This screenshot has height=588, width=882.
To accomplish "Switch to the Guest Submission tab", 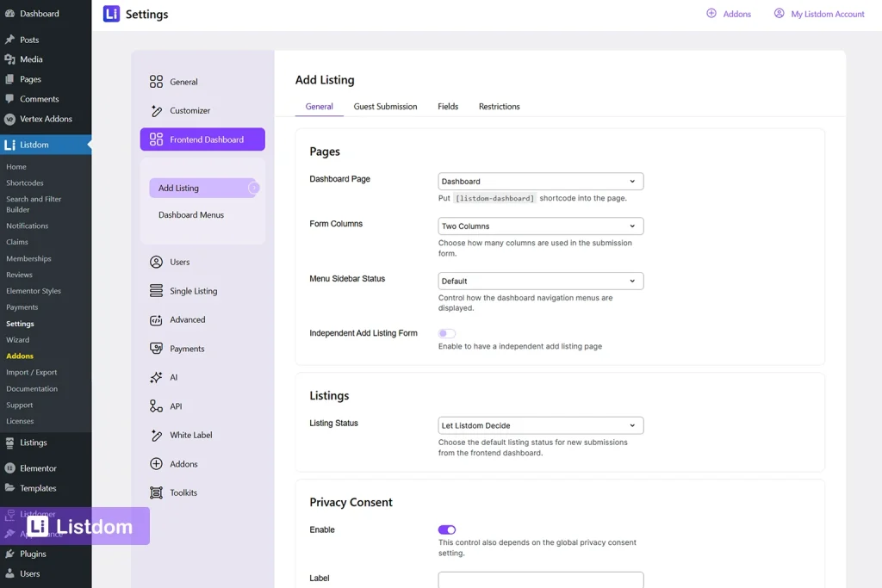I will tap(385, 106).
